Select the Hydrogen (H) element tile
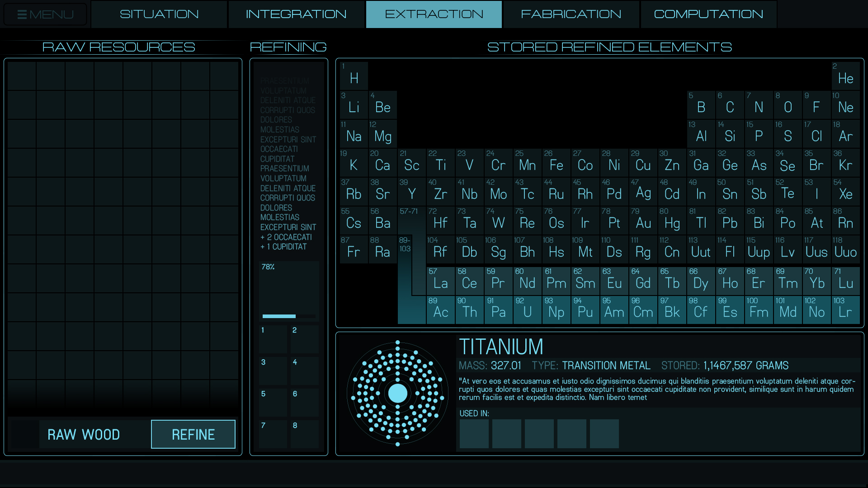 coord(354,75)
